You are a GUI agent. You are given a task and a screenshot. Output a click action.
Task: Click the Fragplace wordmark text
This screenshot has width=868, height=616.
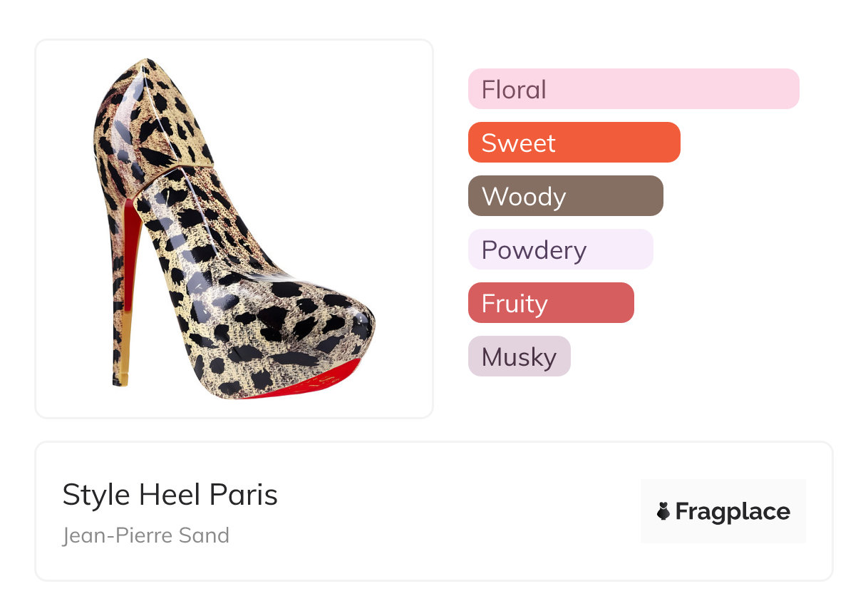pos(733,511)
